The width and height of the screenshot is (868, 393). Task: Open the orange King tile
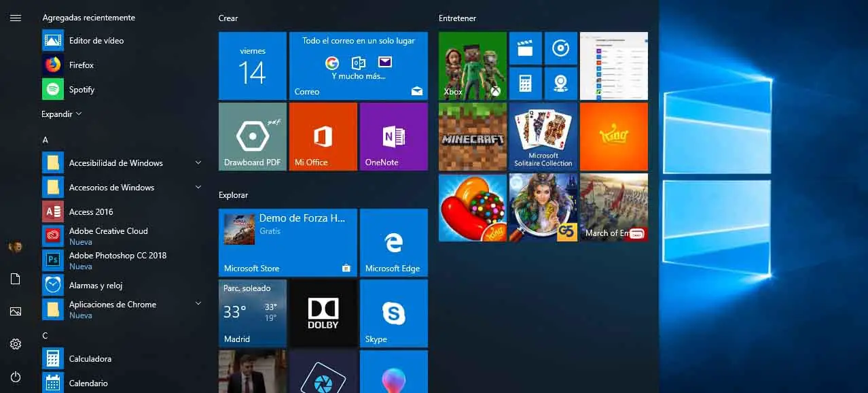tap(614, 137)
